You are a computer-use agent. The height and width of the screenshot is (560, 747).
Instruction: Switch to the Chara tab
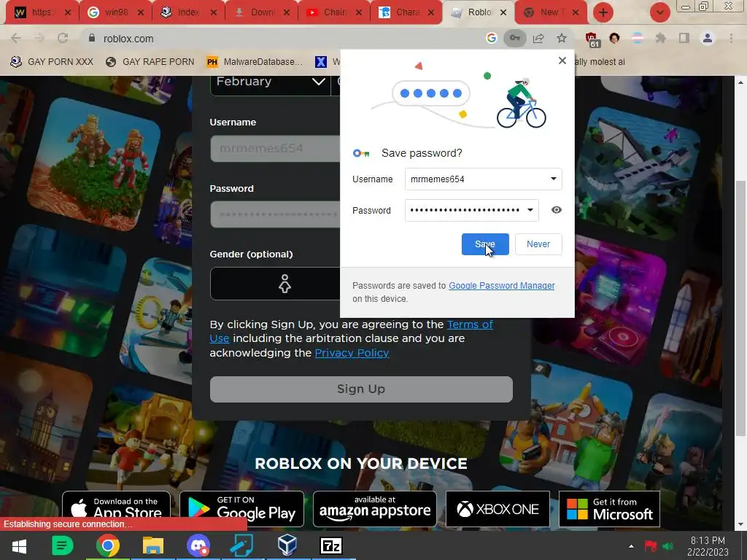pyautogui.click(x=407, y=12)
